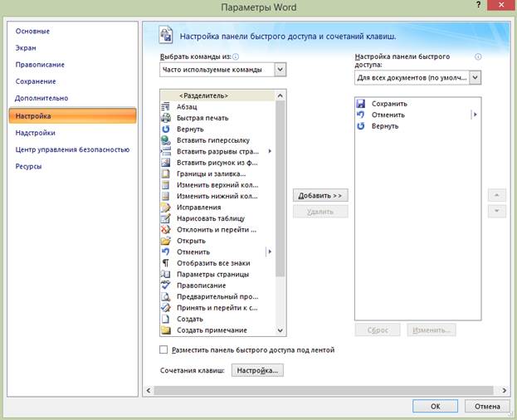Confirm with the OK button
517x420 pixels.
point(435,407)
